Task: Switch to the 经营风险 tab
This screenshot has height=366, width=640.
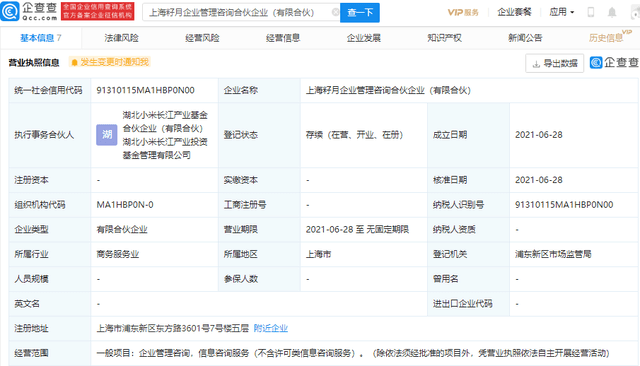Action: (202, 38)
